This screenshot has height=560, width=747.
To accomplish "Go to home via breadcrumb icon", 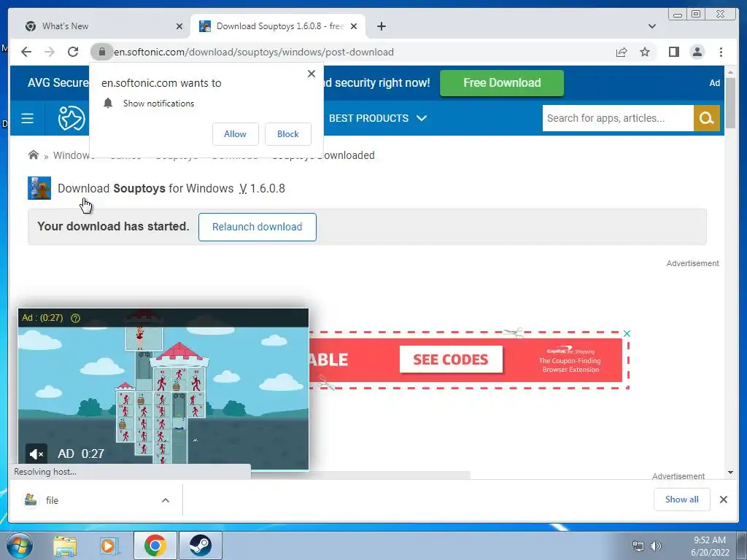I will pos(34,155).
